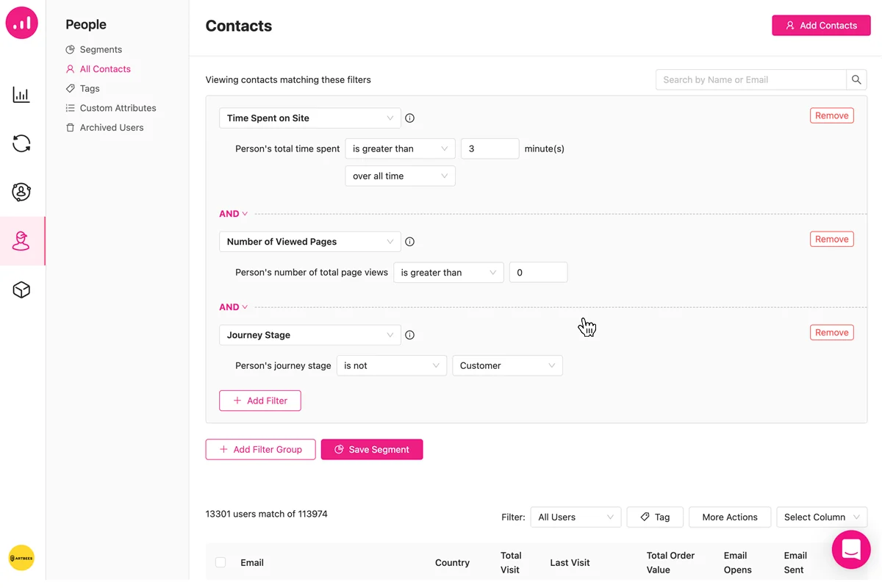Viewport: 882px width, 588px height.
Task: Open page views 'is greater than' dropdown
Action: click(449, 273)
